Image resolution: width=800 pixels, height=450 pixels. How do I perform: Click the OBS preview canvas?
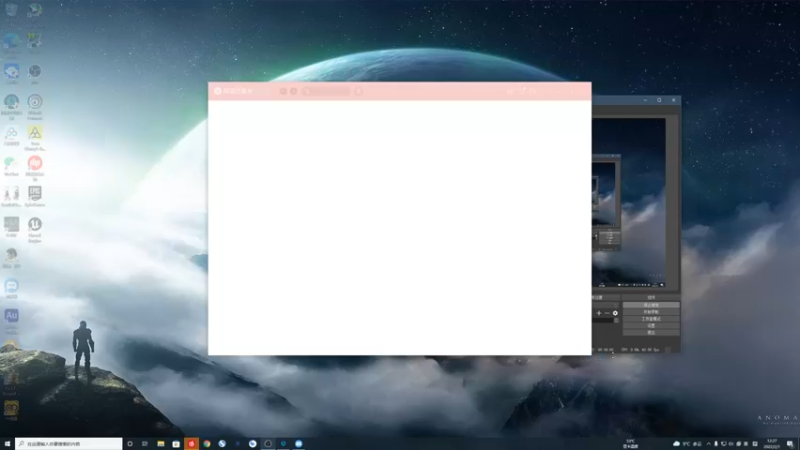pos(629,203)
